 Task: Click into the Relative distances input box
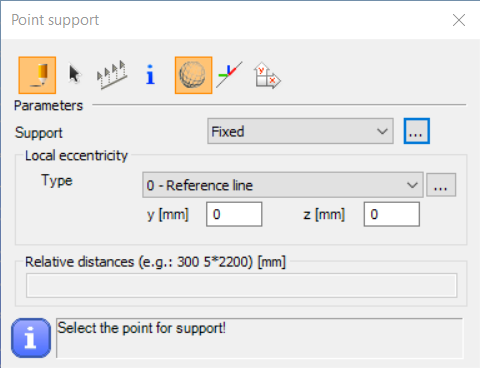(242, 285)
